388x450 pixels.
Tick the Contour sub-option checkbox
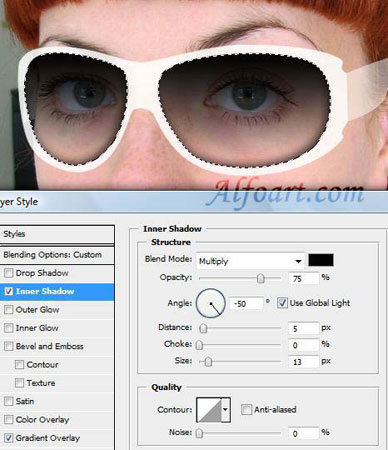tap(19, 365)
